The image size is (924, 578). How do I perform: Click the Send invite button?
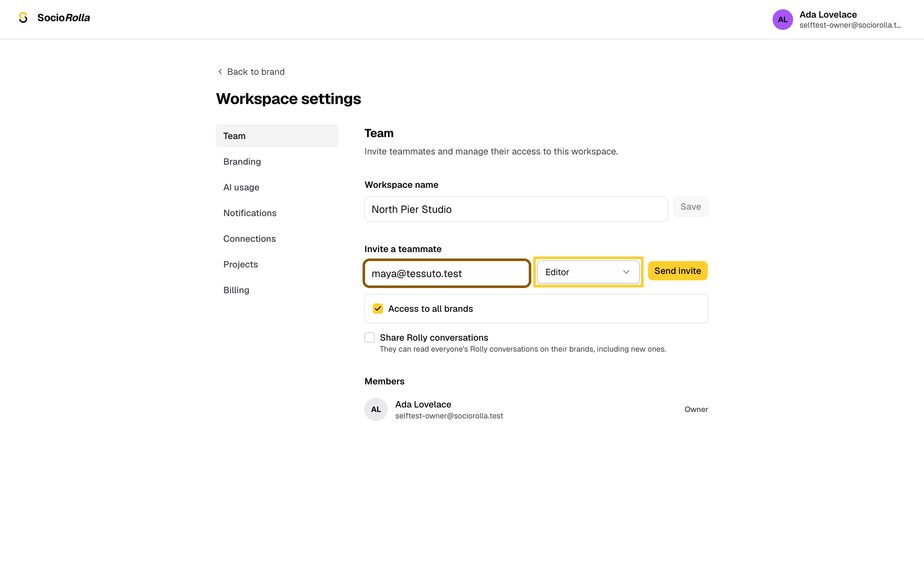click(677, 271)
